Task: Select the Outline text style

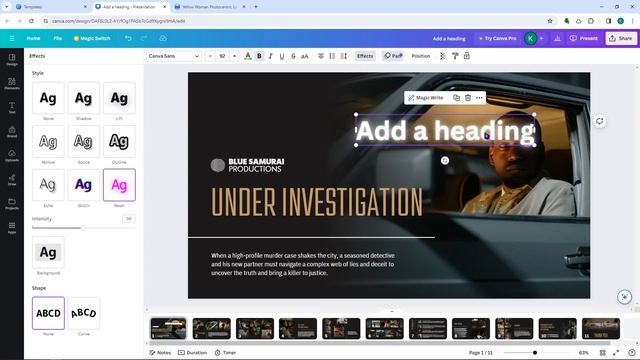Action: click(x=119, y=142)
